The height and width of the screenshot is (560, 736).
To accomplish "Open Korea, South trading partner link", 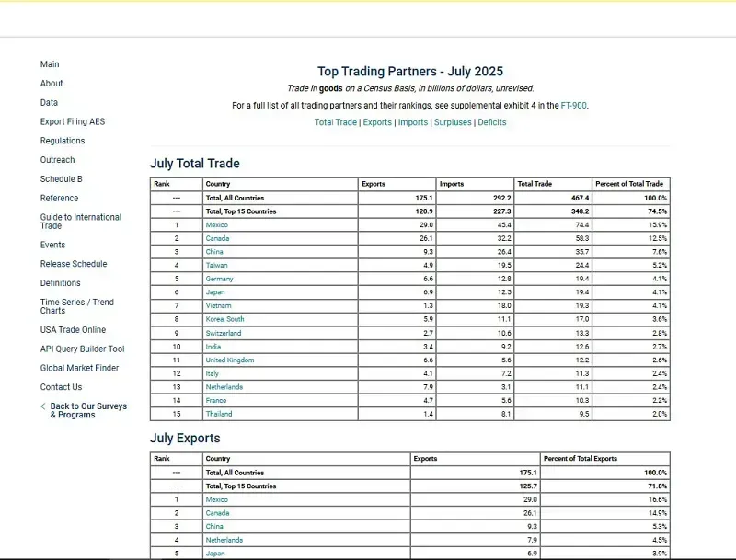I will (224, 319).
